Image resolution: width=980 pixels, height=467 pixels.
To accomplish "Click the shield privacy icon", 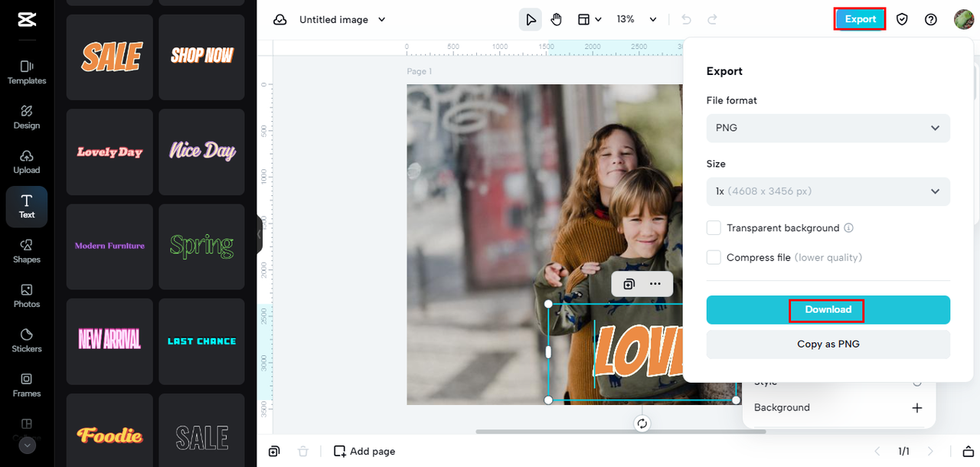I will coord(902,19).
